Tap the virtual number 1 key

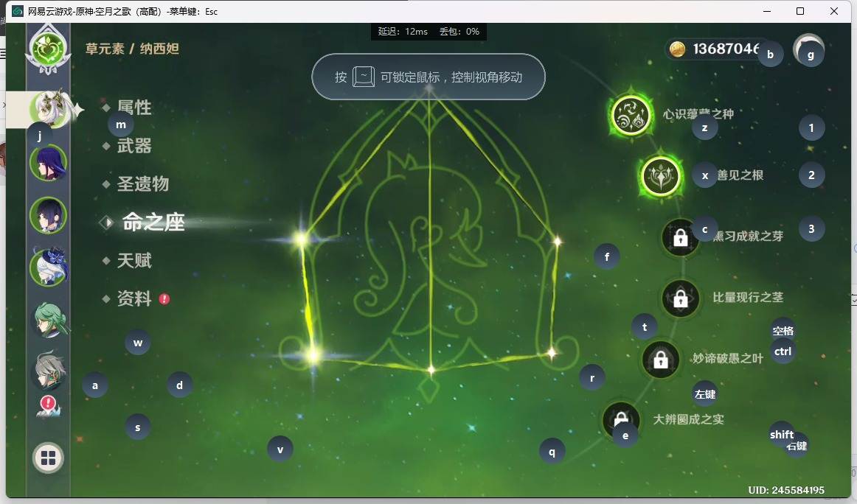(x=811, y=127)
